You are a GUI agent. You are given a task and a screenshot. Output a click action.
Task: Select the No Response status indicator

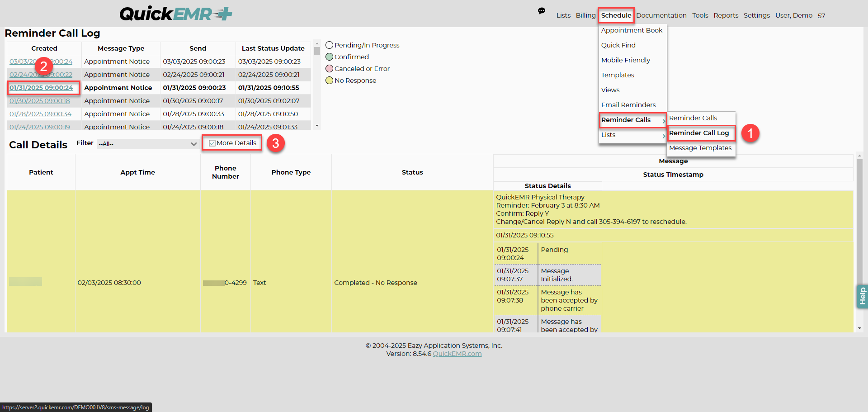(330, 81)
